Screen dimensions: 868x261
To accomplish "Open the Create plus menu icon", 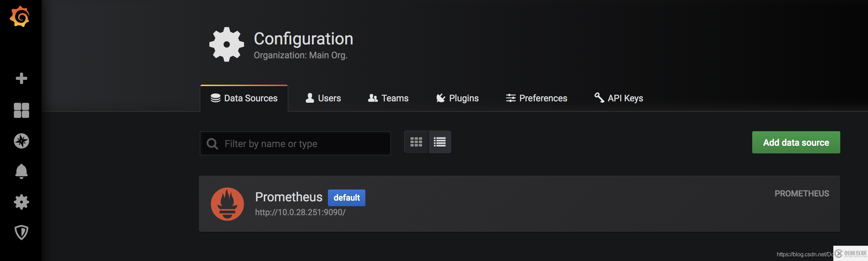I will click(x=21, y=78).
